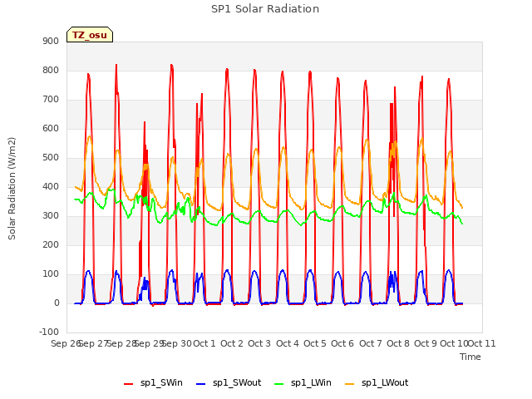Click the blue sp1_SWout legend swatch

(201, 384)
